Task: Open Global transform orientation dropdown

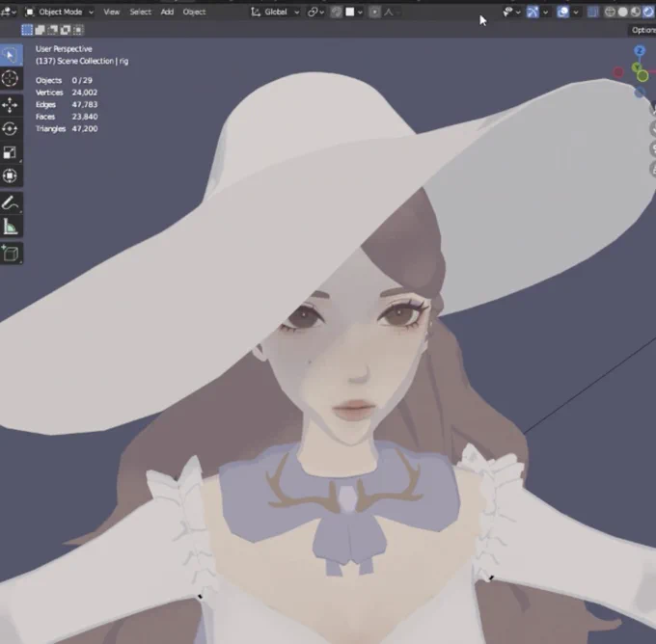Action: (x=274, y=13)
